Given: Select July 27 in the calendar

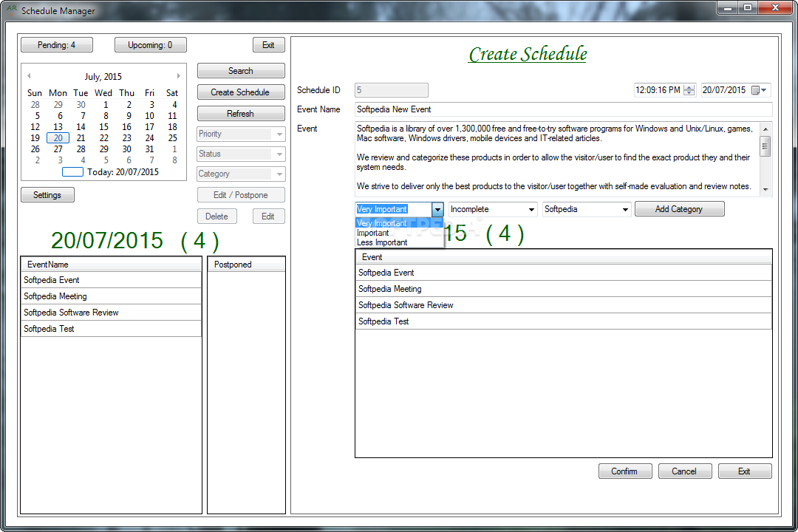Looking at the screenshot, I should (x=58, y=149).
